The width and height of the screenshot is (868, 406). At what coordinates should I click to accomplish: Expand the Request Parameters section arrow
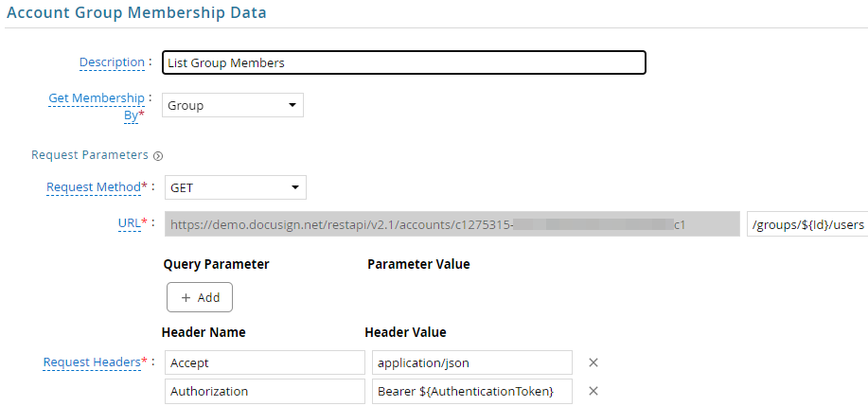[158, 156]
